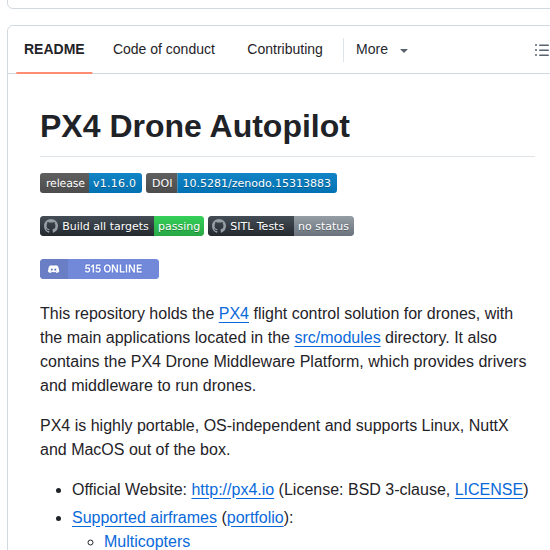This screenshot has height=550, width=550.
Task: Open the LICENSE link
Action: (489, 490)
